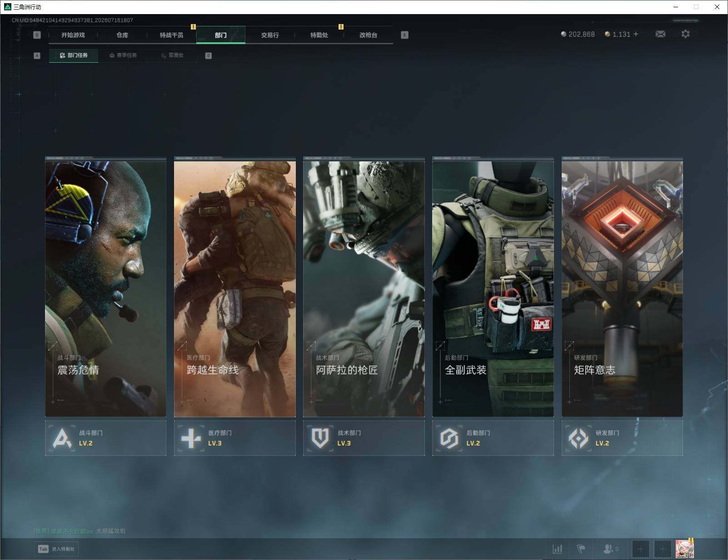Screen dimensions: 728x560
Task: Click the 医疗部门 cross logo icon
Action: (191, 439)
